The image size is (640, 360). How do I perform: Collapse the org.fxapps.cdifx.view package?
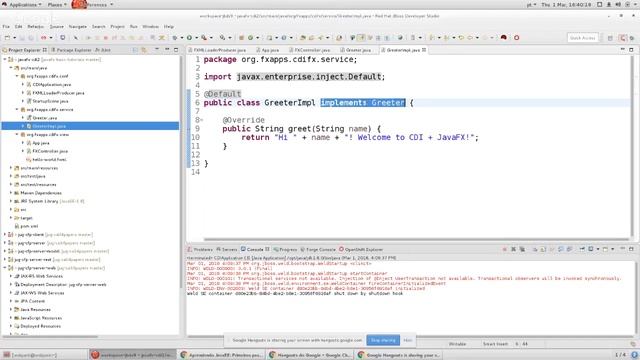click(17, 134)
